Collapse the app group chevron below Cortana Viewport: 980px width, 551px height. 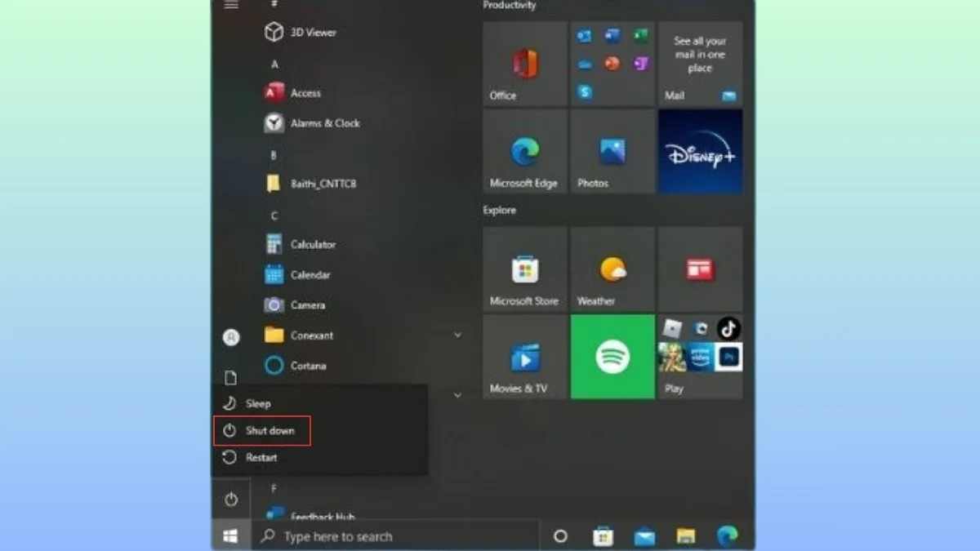click(457, 394)
